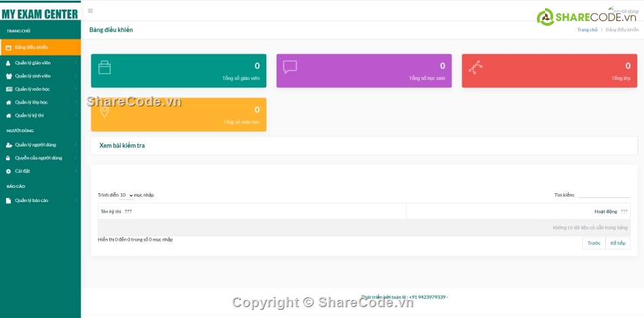Viewport: 644px width, 318px height.
Task: Click the Kế tiếp pagination button
Action: click(618, 243)
